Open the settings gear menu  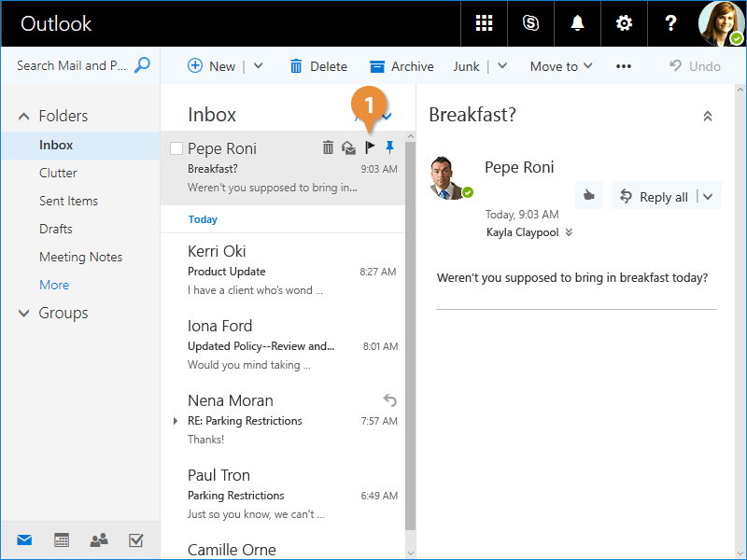pyautogui.click(x=624, y=23)
